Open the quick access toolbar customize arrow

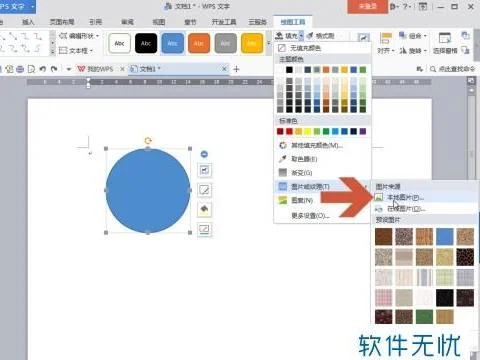[x=69, y=69]
